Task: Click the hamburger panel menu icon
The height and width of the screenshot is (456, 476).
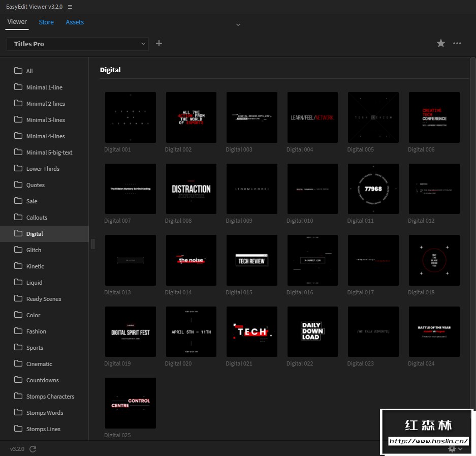Action: pyautogui.click(x=70, y=7)
